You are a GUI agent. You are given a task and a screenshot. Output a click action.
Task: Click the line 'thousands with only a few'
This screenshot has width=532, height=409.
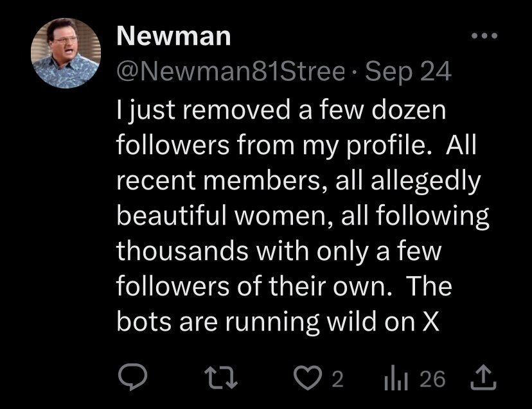pos(278,252)
